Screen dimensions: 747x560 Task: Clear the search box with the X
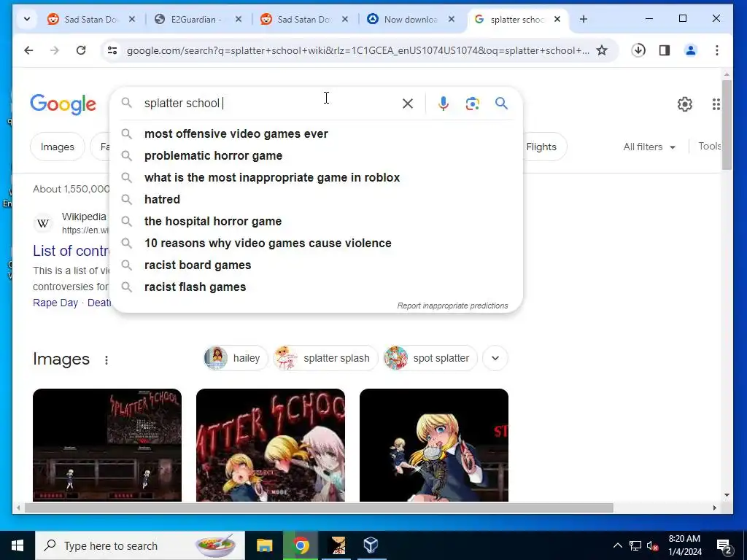coord(408,104)
